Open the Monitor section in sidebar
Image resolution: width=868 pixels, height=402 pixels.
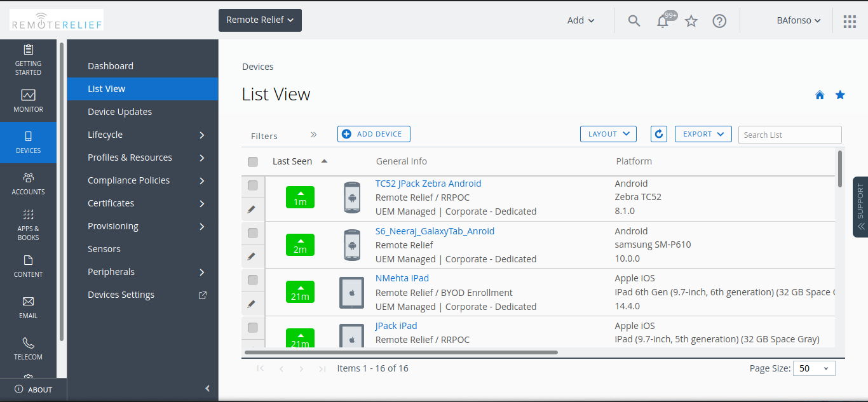point(28,101)
